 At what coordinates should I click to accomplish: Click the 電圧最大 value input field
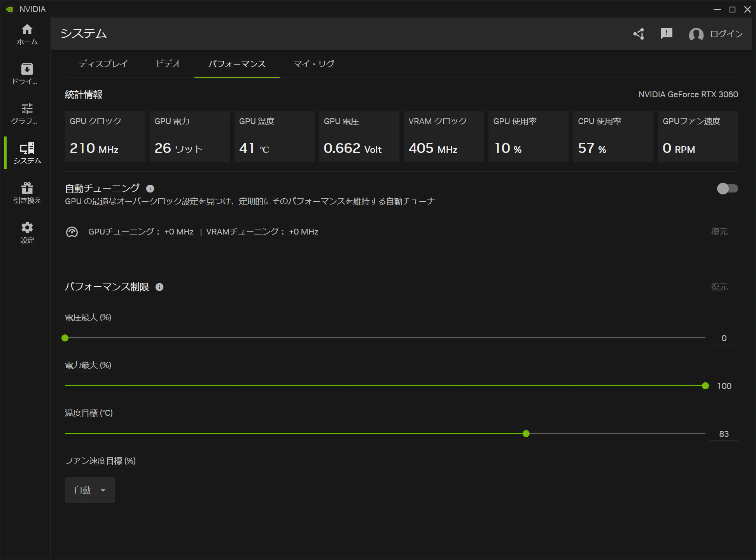724,338
